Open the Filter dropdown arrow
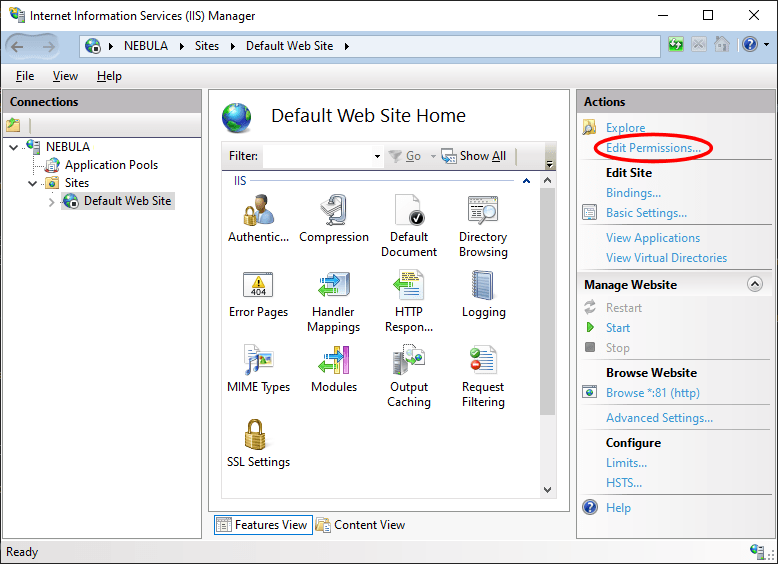 click(x=378, y=157)
